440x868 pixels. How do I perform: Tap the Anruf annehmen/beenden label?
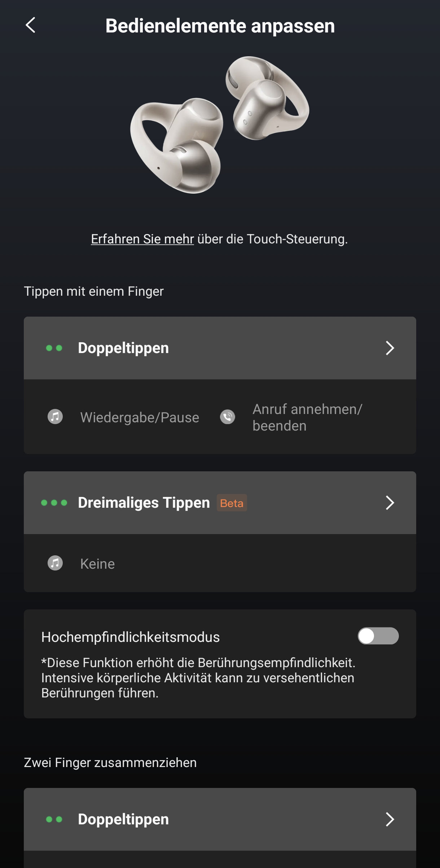[x=307, y=418]
